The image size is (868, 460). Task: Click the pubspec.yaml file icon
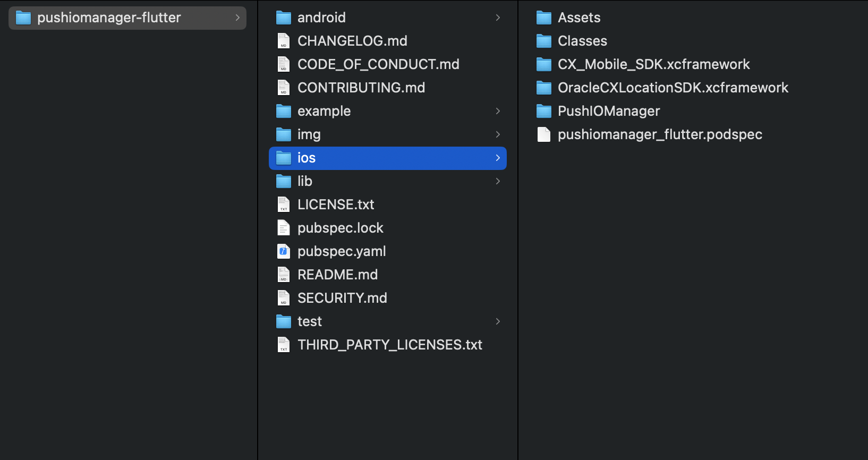coord(284,251)
